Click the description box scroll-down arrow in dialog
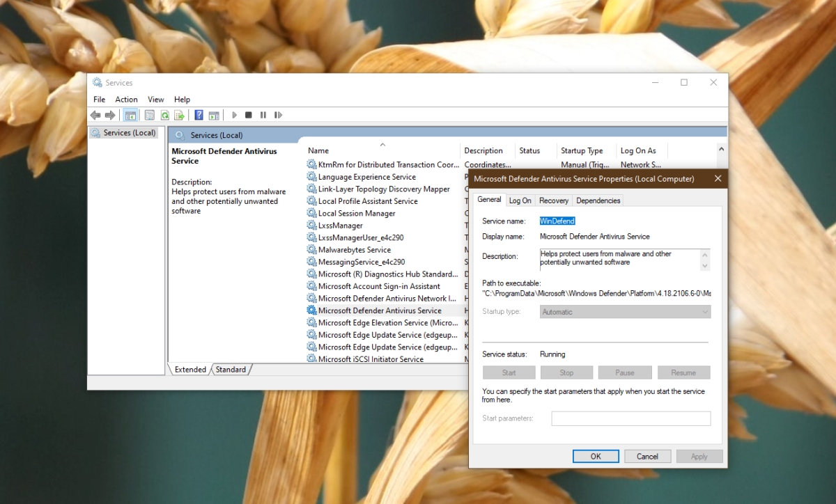Screen dimensions: 836x504 pyautogui.click(x=705, y=266)
